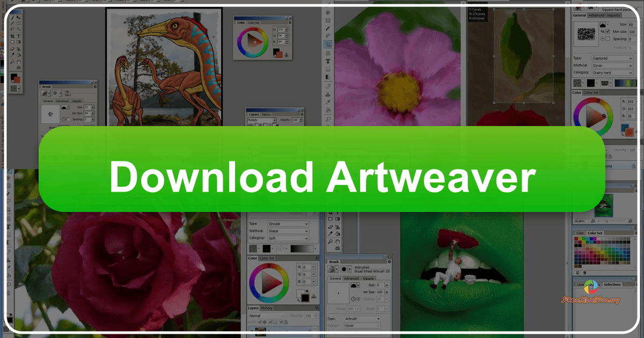
Task: Toggle the Spacing checkbox beside Spacing value
Action: pos(608,39)
